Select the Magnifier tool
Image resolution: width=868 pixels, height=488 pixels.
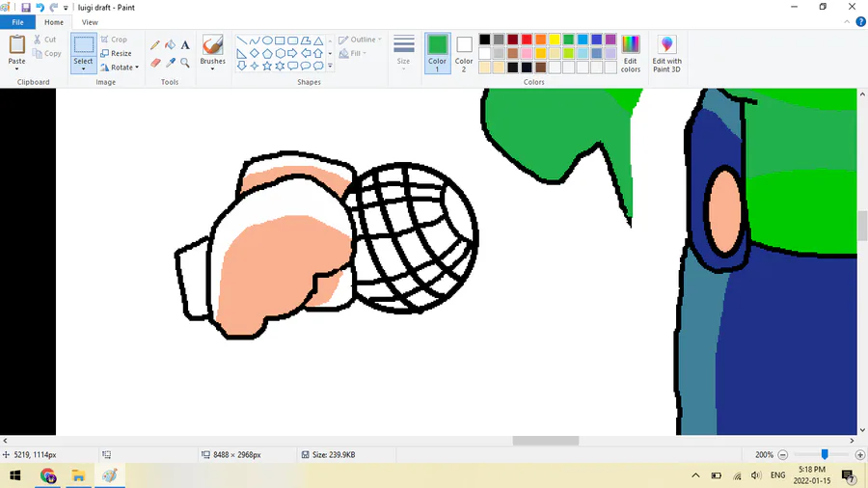185,63
